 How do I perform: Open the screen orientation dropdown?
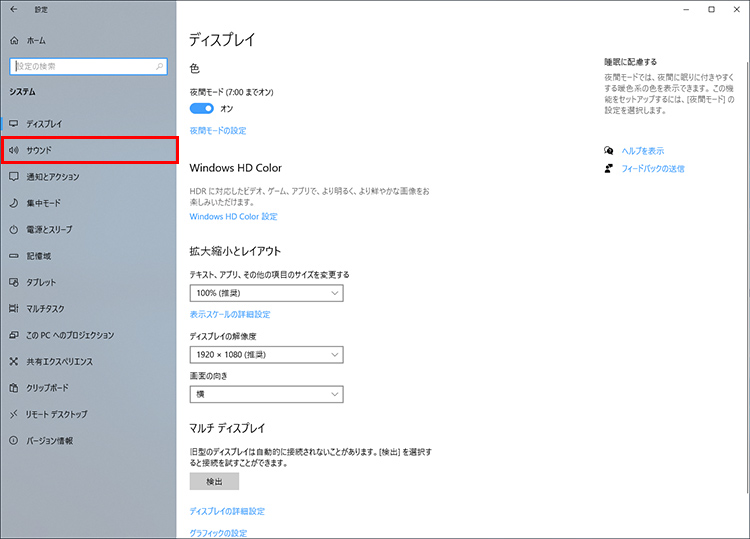(266, 395)
